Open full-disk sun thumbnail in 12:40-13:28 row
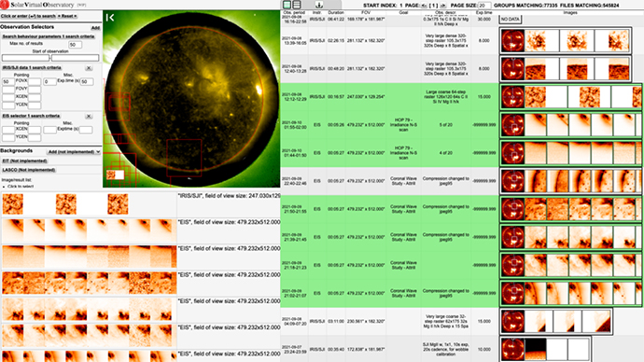The image size is (644, 362). click(512, 68)
